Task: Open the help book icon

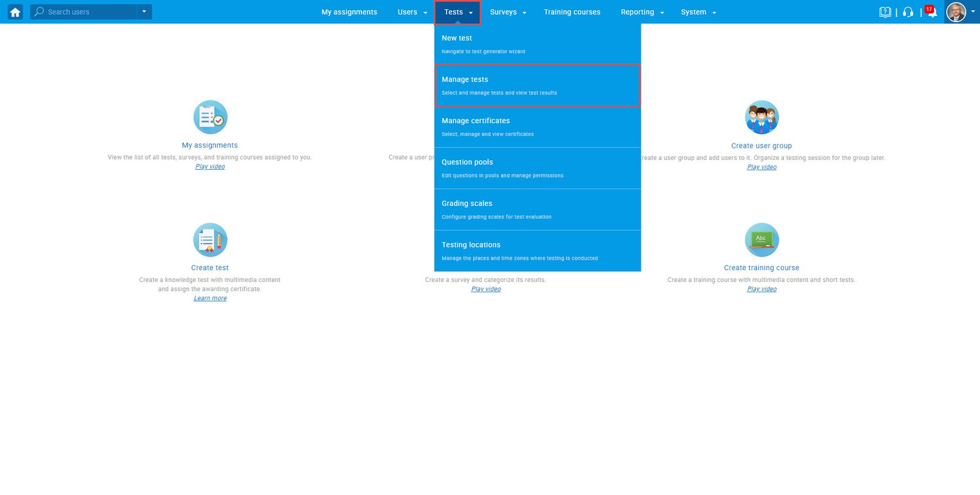Action: tap(885, 12)
